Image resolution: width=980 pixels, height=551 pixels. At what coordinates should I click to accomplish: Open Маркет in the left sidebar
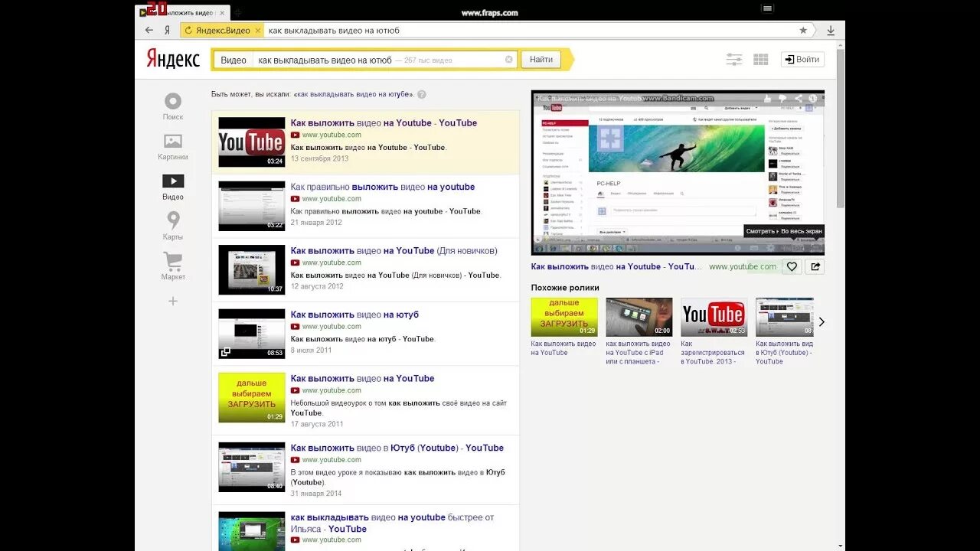point(173,266)
